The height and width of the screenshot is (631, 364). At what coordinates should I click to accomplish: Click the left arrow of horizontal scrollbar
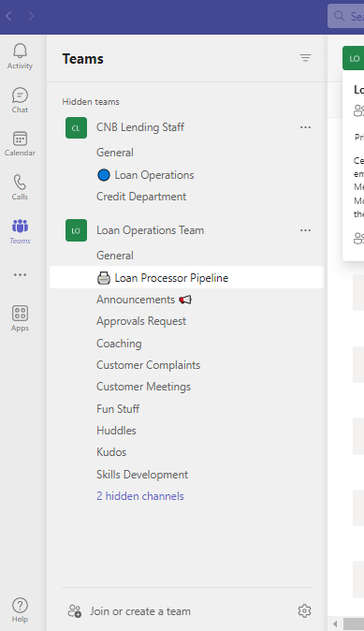pos(335,624)
